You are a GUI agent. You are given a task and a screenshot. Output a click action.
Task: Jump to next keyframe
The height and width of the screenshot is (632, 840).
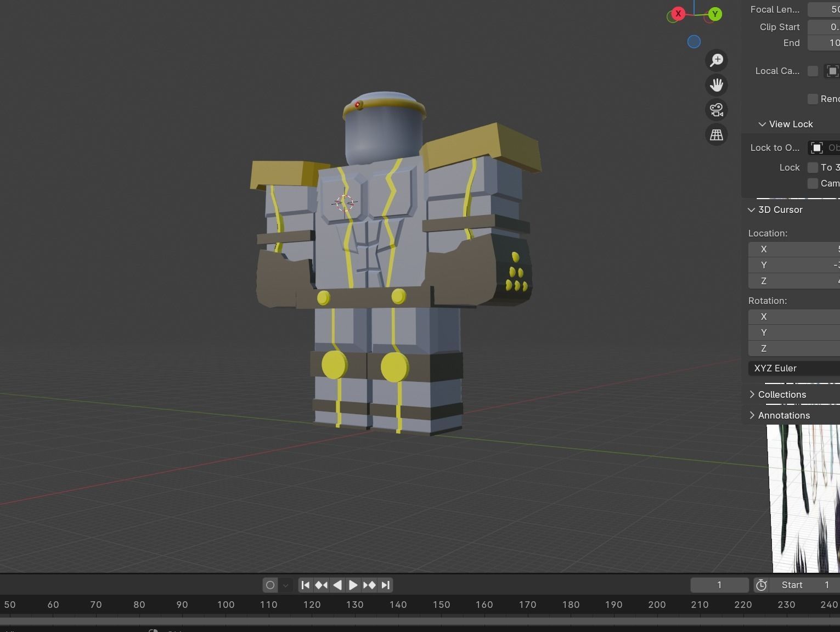[x=369, y=585]
